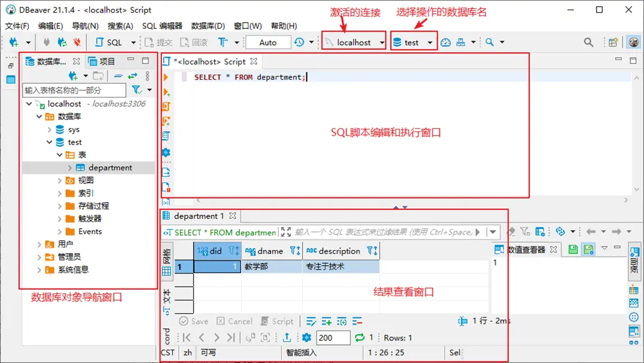Collapse the department table tree node
The width and height of the screenshot is (644, 363).
coord(69,167)
